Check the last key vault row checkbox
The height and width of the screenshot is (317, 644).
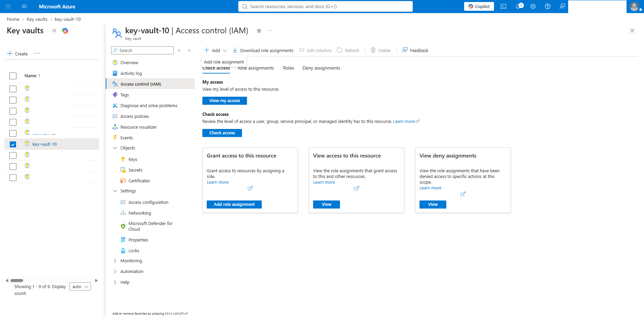(13, 178)
